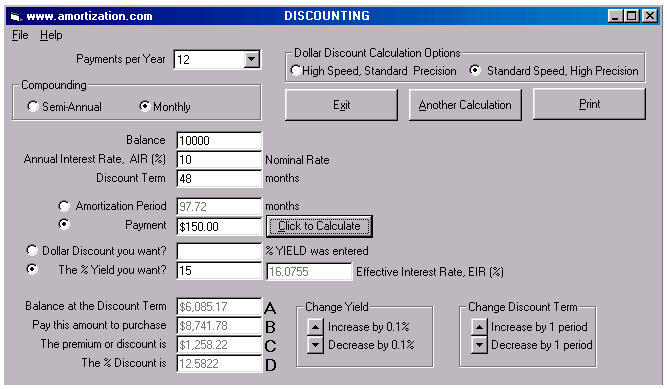667x389 pixels.
Task: Choose High Speed, Standard Precision option
Action: (x=296, y=70)
